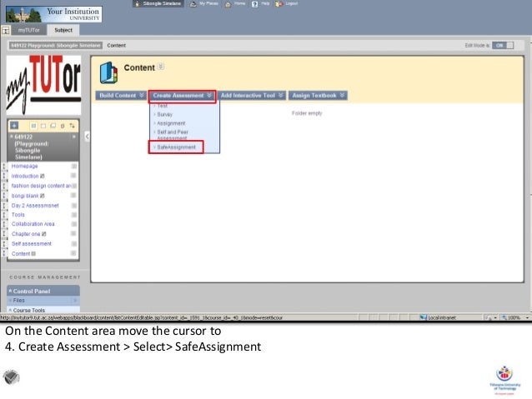Open the chevron menu beside Content title
This screenshot has width=532, height=399.
pyautogui.click(x=161, y=67)
